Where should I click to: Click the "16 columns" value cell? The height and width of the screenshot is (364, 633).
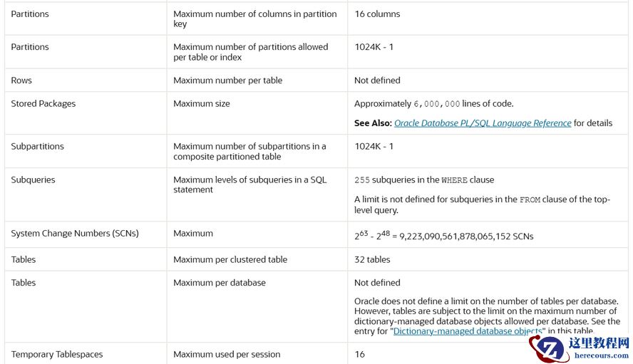pyautogui.click(x=377, y=14)
